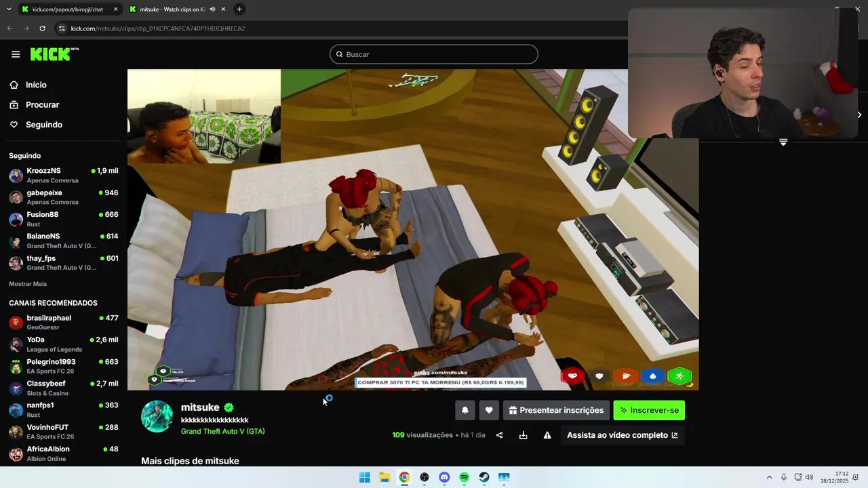
Task: Open Chrome from the taskbar
Action: coord(404,477)
